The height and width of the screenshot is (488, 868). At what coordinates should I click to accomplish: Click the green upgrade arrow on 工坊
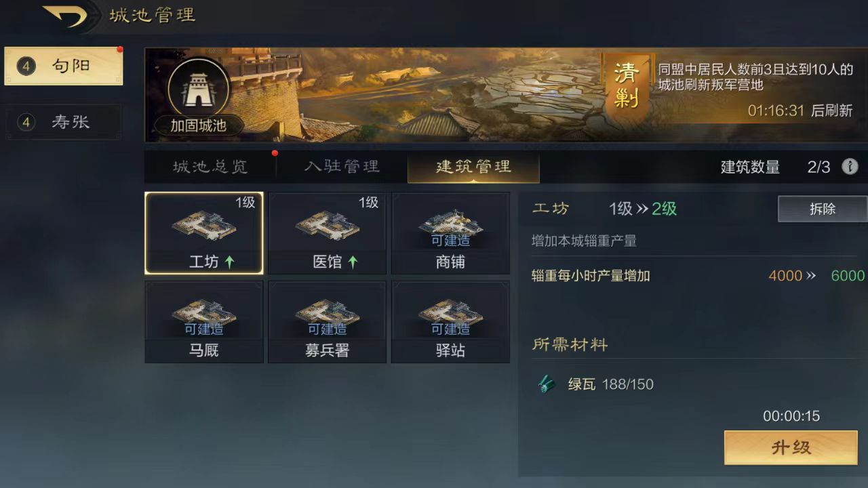229,262
